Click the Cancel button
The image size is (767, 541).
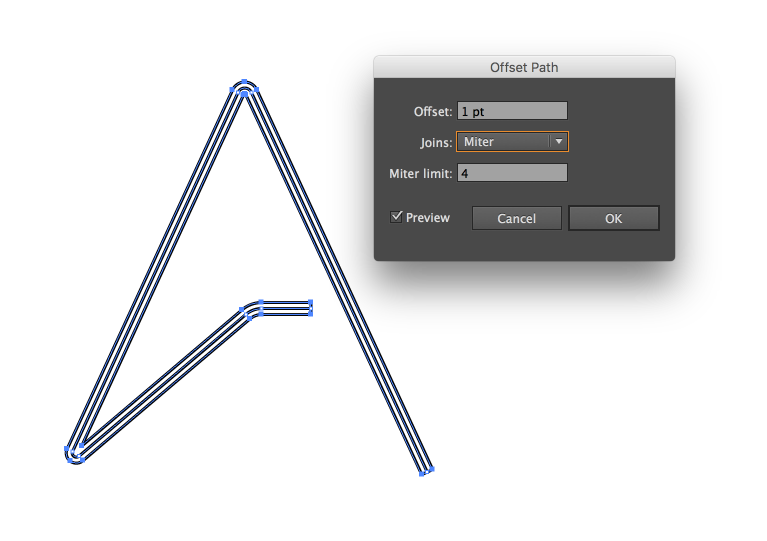pos(517,218)
